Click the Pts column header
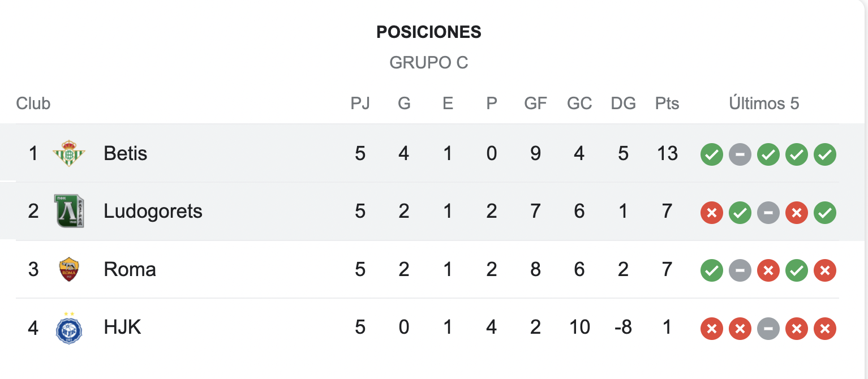 (667, 104)
